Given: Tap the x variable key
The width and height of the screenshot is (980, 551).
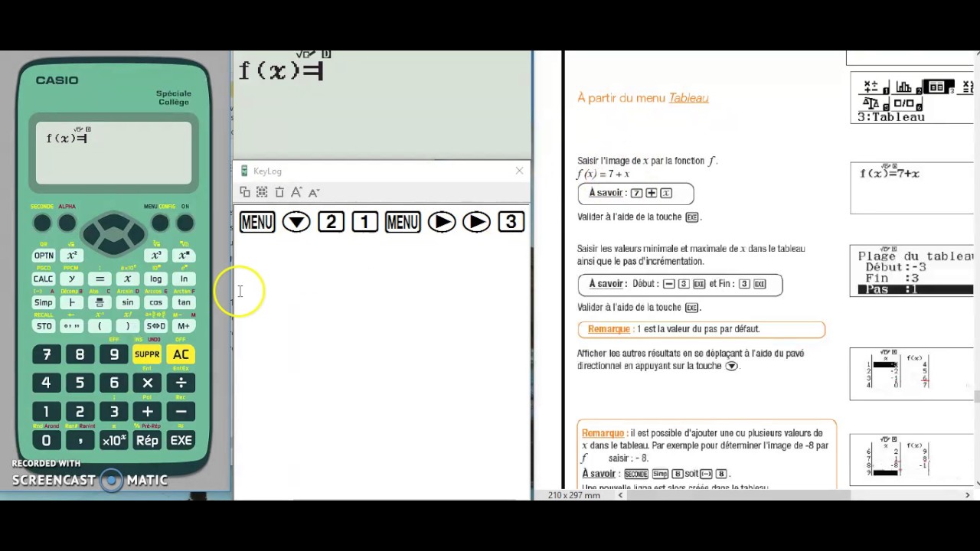Looking at the screenshot, I should (127, 279).
